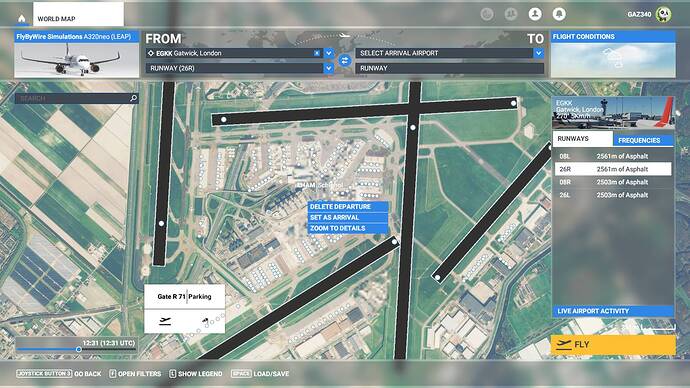Image resolution: width=690 pixels, height=388 pixels.
Task: Expand the RUNWAY (26R) dropdown
Action: (329, 68)
